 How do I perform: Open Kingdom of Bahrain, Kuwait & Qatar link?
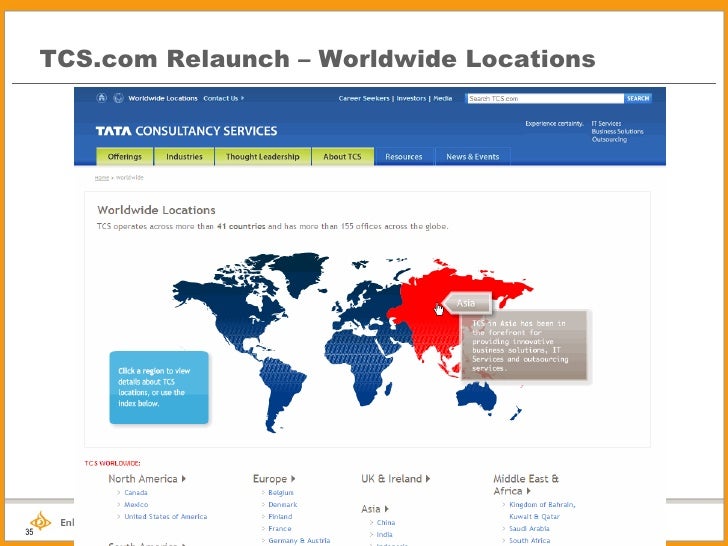coord(542,511)
